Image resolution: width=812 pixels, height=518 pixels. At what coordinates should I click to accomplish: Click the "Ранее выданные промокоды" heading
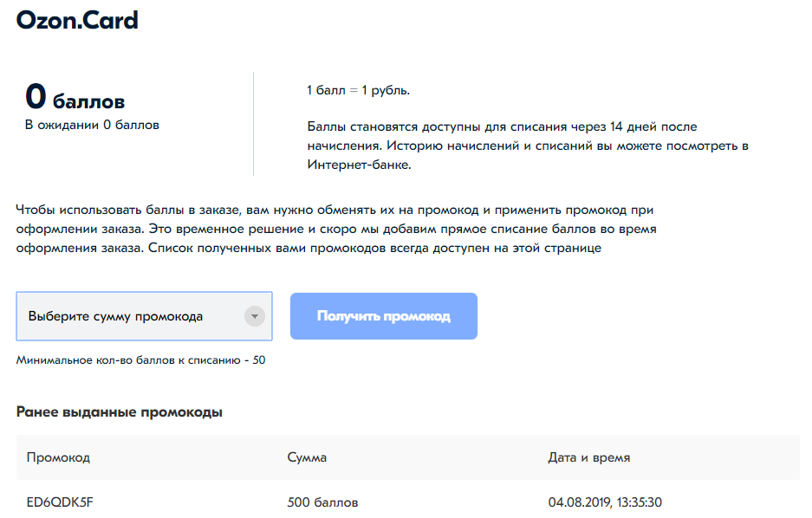click(119, 412)
